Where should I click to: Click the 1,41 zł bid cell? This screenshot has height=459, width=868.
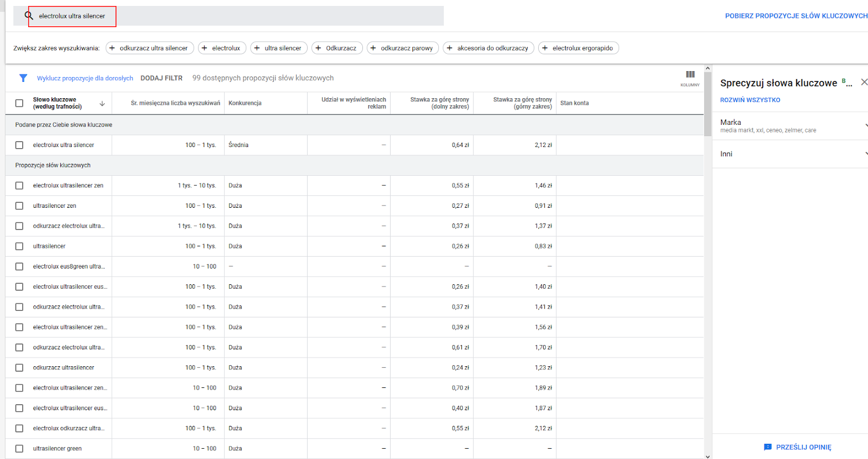[544, 307]
